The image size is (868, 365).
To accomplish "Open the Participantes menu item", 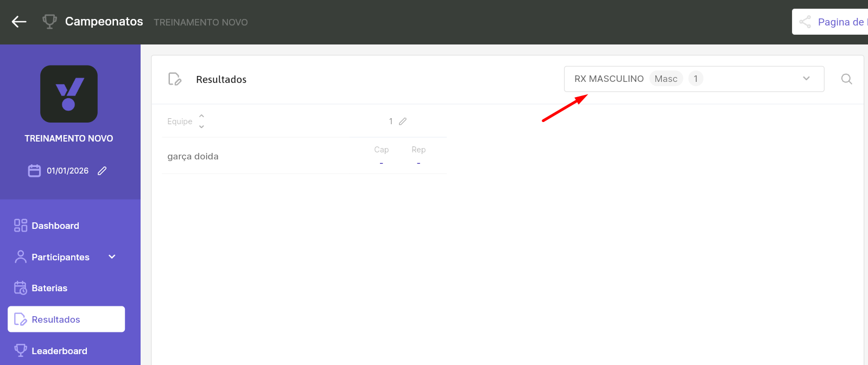I will pos(60,257).
